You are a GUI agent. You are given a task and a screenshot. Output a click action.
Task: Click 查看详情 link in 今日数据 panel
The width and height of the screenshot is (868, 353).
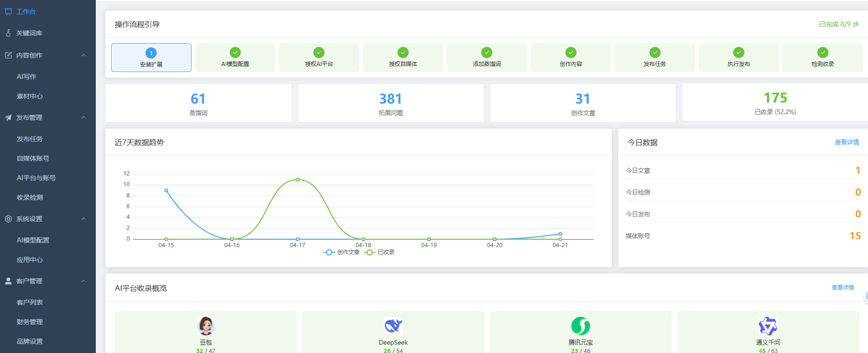(847, 143)
